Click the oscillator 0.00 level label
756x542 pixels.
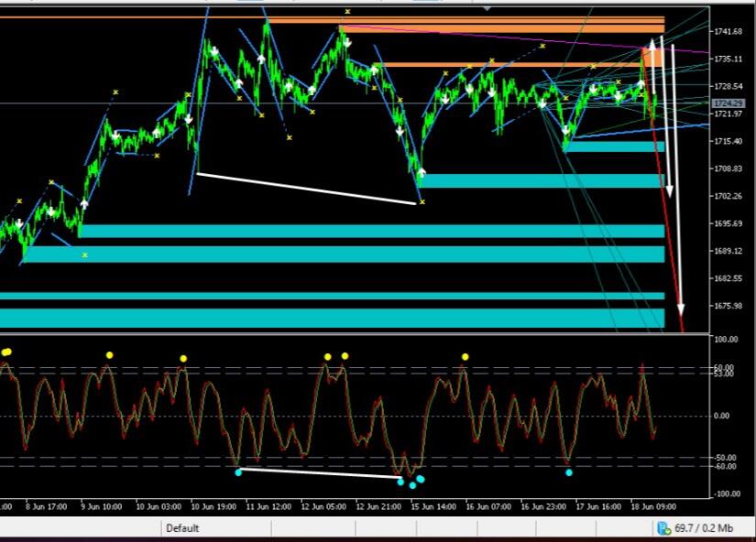(721, 416)
